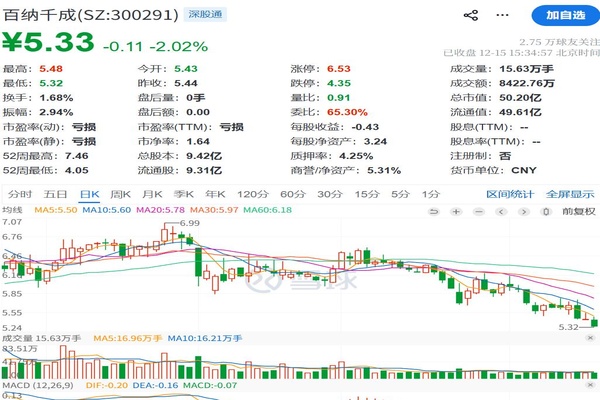Close the volume indicator panel
Screen dimensions: 600x400
point(590,338)
